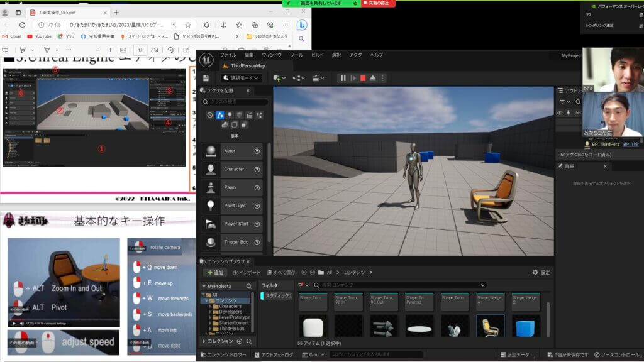644x362 pixels.
Task: Open the cinematics clapperboard dropdown
Action: click(318, 78)
